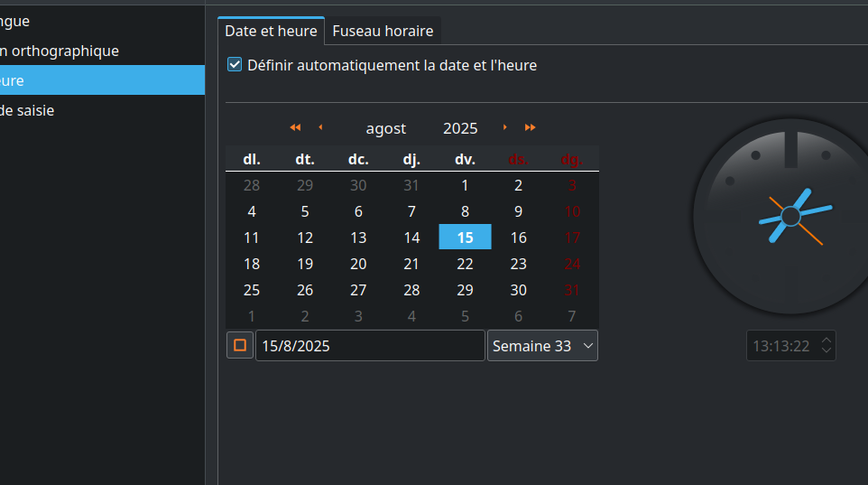
Task: Click the previous year double-arrow icon
Action: click(x=295, y=127)
